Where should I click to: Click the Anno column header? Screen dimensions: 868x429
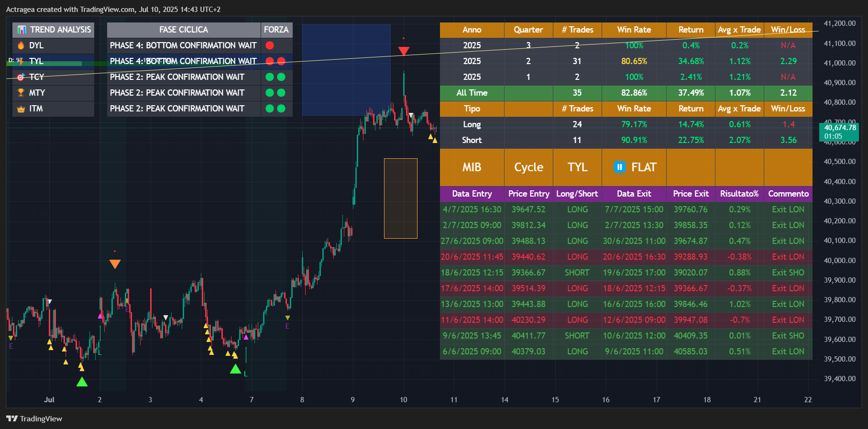472,30
